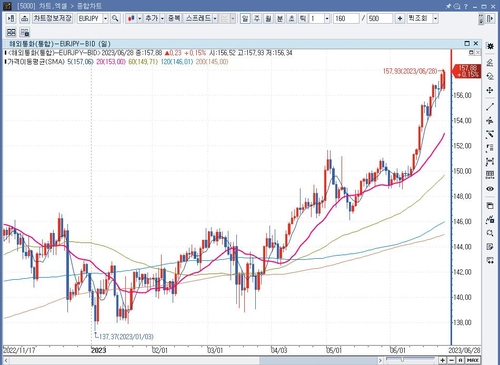Click the toggle side panel icon at toolbar left

11,18
